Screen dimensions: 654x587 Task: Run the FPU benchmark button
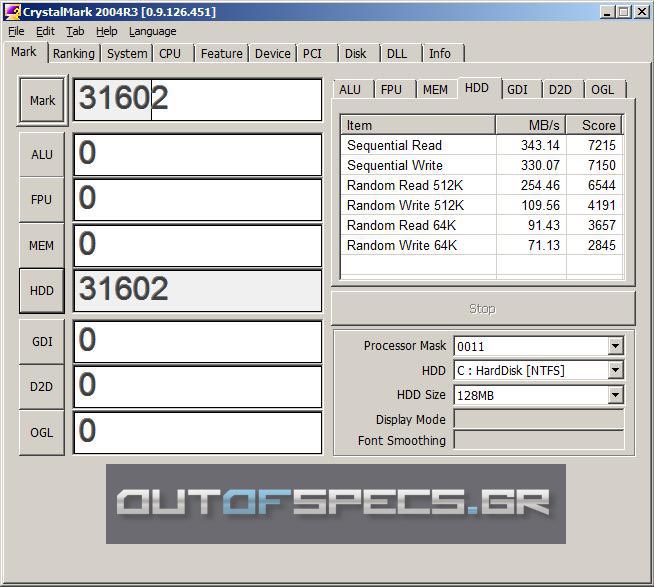(x=42, y=199)
